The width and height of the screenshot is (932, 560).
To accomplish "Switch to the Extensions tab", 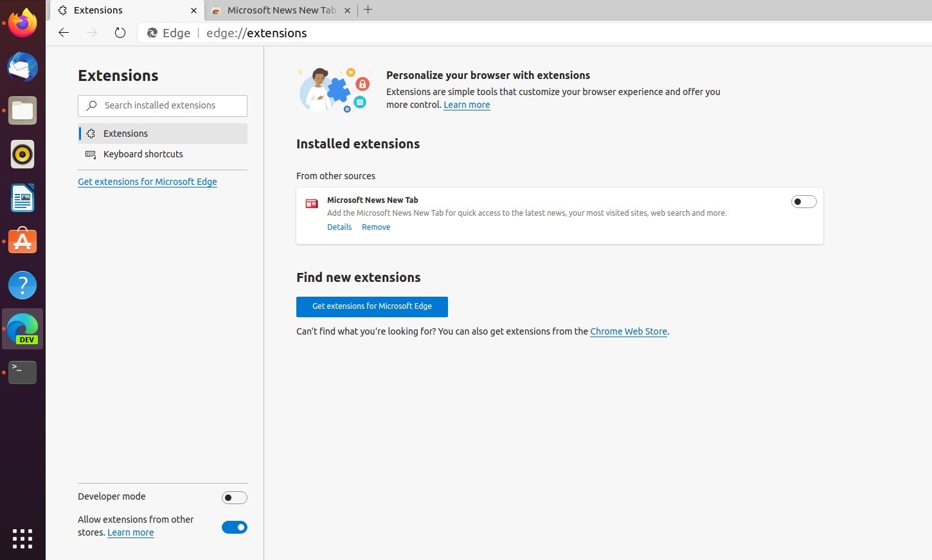I will (x=126, y=10).
